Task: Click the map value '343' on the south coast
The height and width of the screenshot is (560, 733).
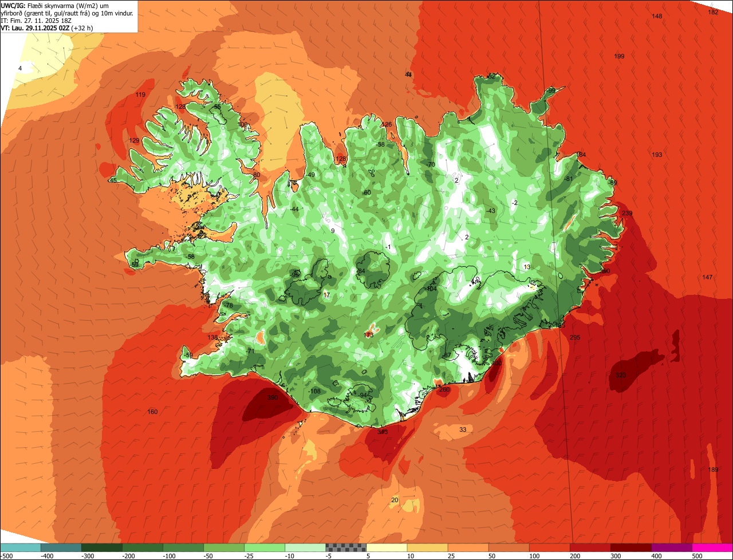Action: pyautogui.click(x=383, y=432)
